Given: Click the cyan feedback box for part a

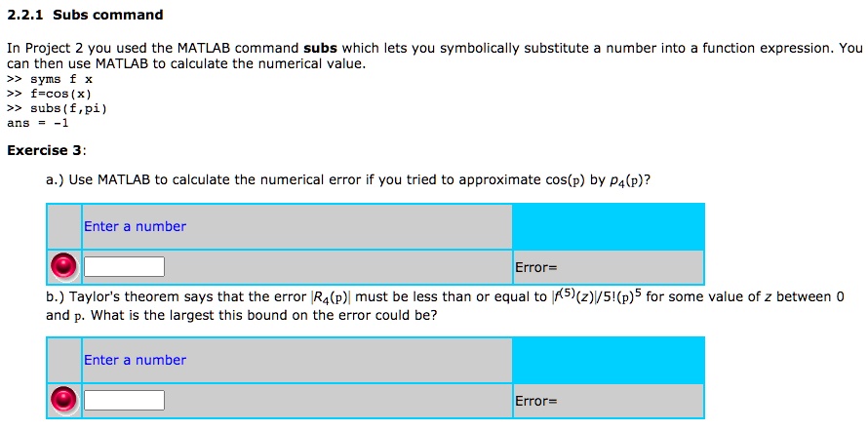Looking at the screenshot, I should pos(608,226).
